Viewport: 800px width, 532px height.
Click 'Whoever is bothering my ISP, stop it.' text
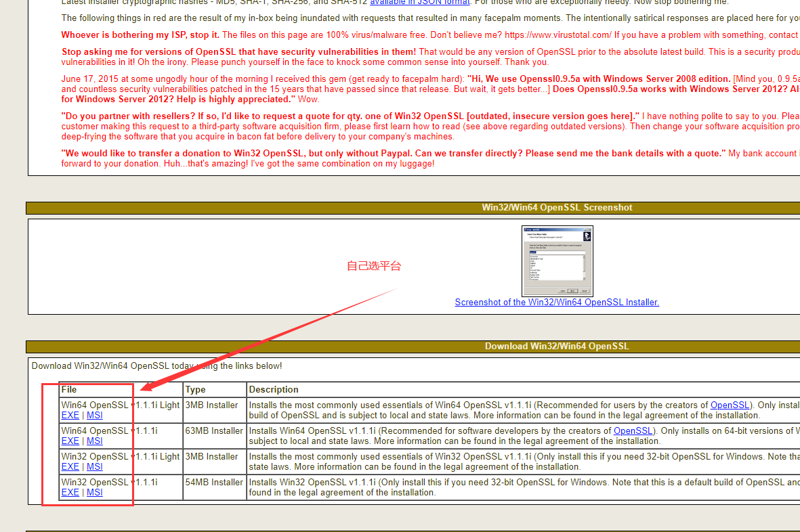pos(140,35)
